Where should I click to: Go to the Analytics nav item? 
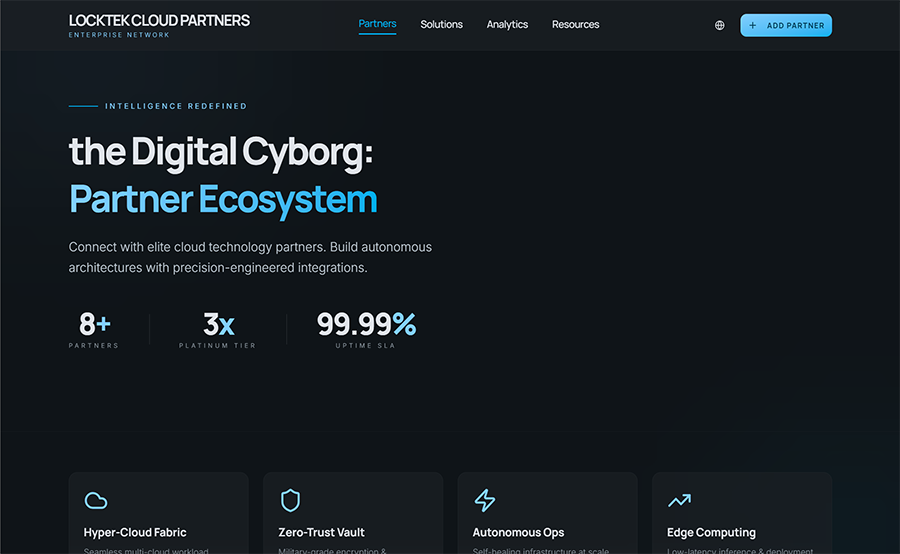pyautogui.click(x=507, y=25)
